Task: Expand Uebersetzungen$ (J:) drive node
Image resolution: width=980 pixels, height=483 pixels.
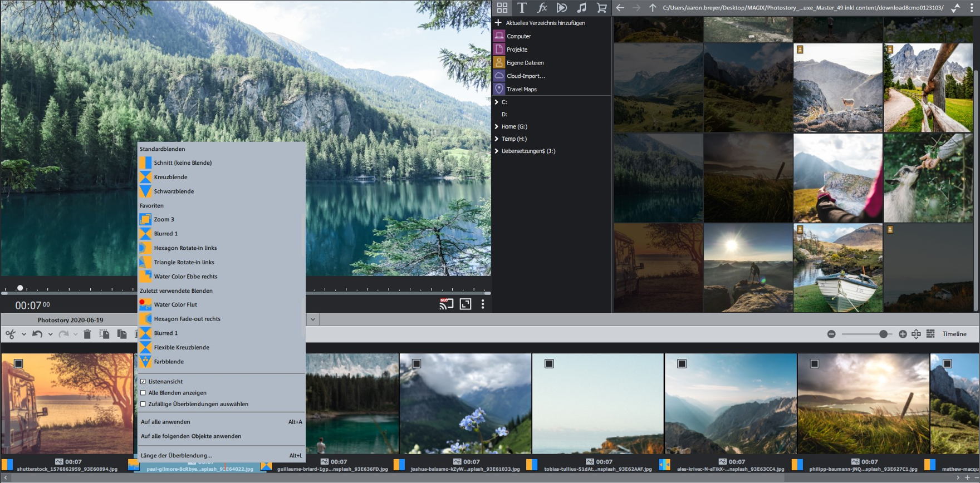Action: pos(497,151)
